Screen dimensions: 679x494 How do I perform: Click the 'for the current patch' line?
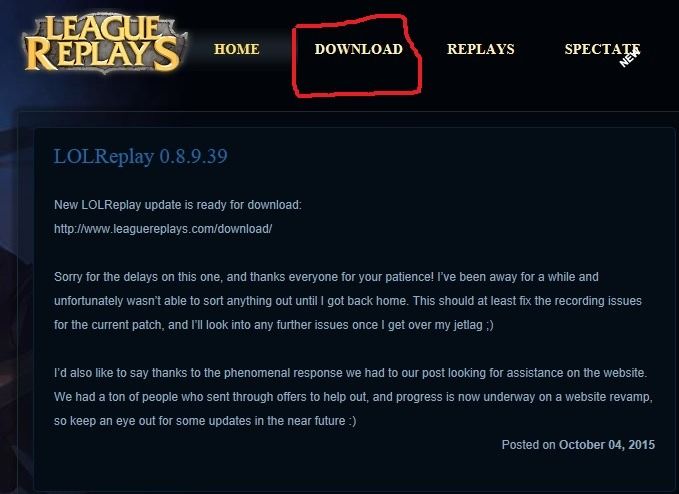coord(274,325)
